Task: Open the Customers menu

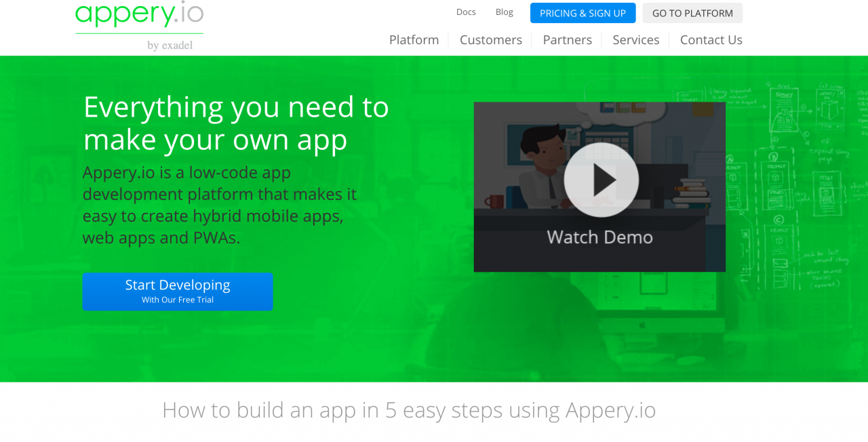Action: click(x=491, y=40)
